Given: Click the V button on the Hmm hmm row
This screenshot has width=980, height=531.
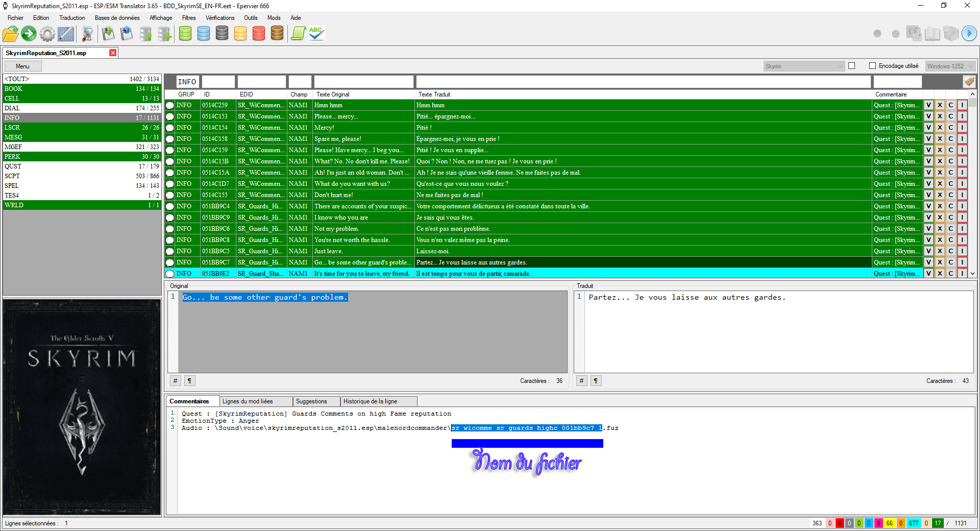Looking at the screenshot, I should pos(929,105).
